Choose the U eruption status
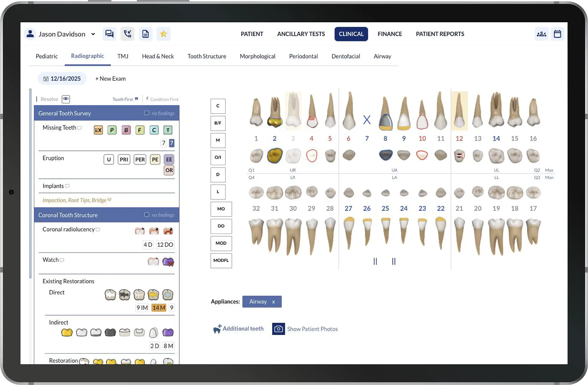 point(109,159)
